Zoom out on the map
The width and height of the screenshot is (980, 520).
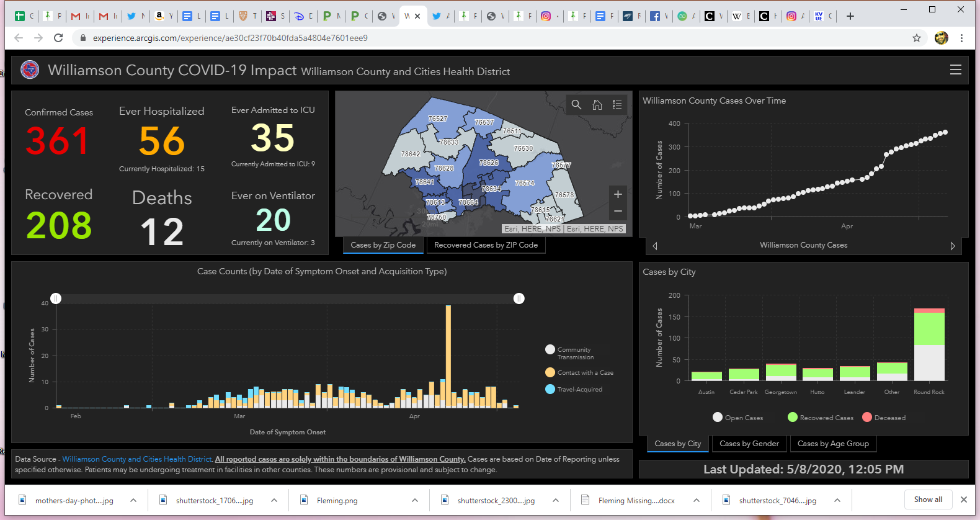coord(618,212)
